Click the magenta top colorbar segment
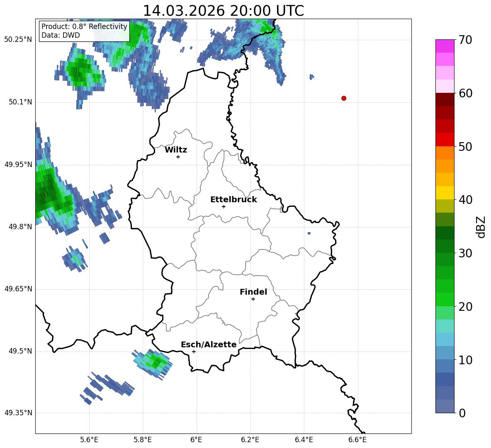The height and width of the screenshot is (448, 491). pyautogui.click(x=445, y=46)
